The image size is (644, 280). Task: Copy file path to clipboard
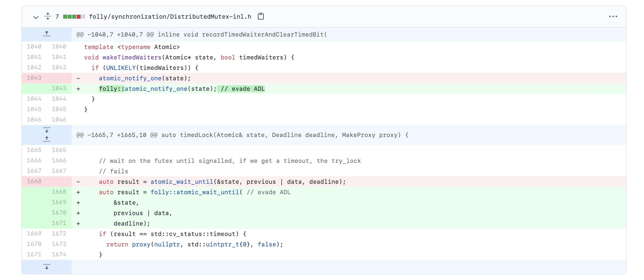click(x=261, y=16)
